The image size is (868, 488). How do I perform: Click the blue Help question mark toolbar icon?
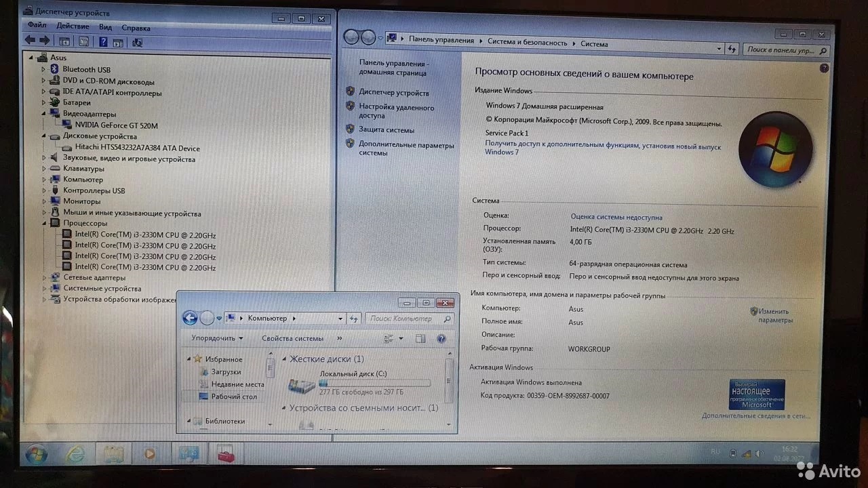click(x=103, y=41)
